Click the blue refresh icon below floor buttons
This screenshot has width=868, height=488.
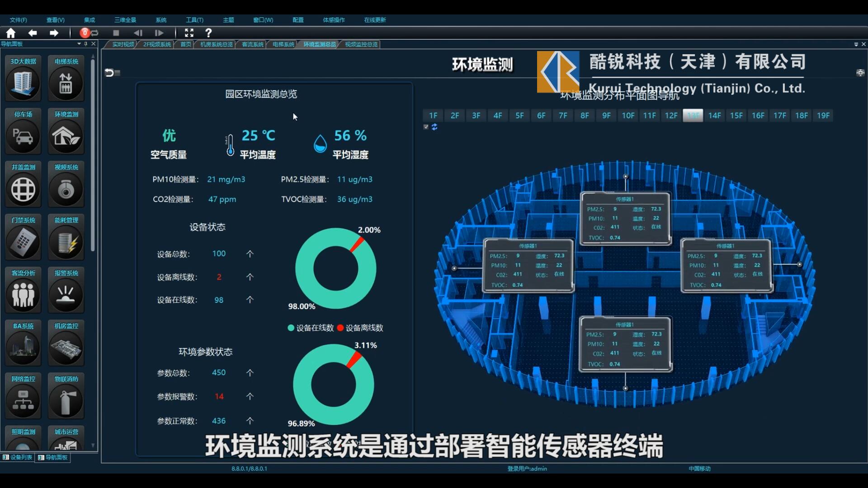click(x=434, y=127)
